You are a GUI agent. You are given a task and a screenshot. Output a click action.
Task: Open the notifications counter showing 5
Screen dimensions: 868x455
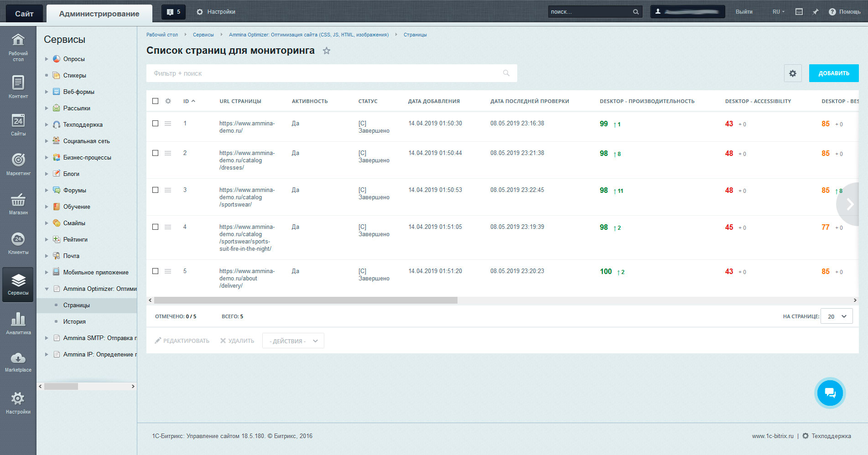174,12
